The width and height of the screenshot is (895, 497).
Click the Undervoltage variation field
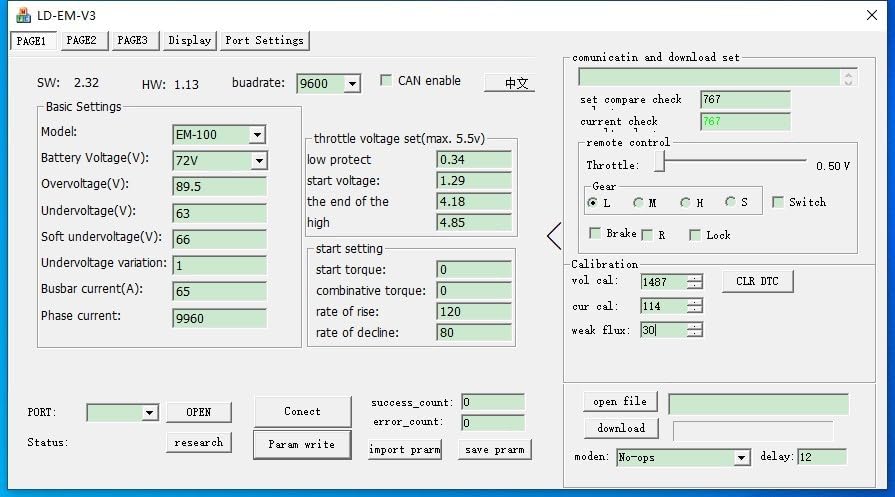point(219,265)
